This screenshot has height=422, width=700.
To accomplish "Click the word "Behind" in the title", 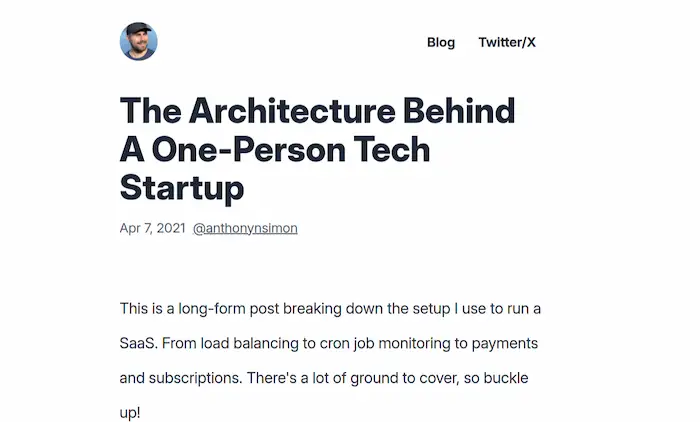I will click(x=459, y=111).
